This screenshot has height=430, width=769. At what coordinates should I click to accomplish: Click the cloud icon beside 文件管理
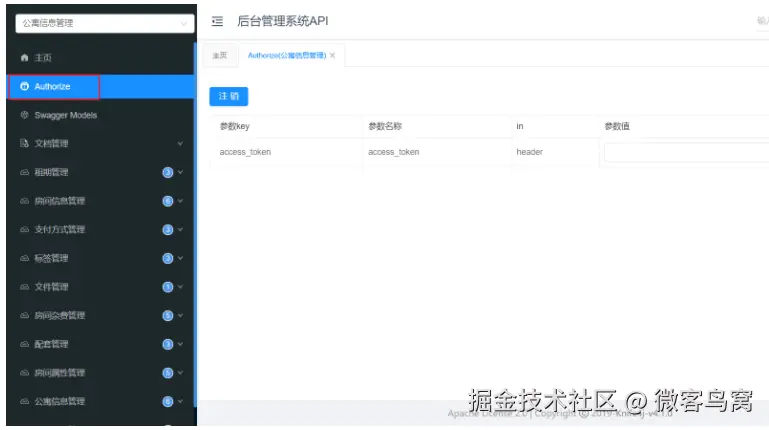pyautogui.click(x=25, y=287)
